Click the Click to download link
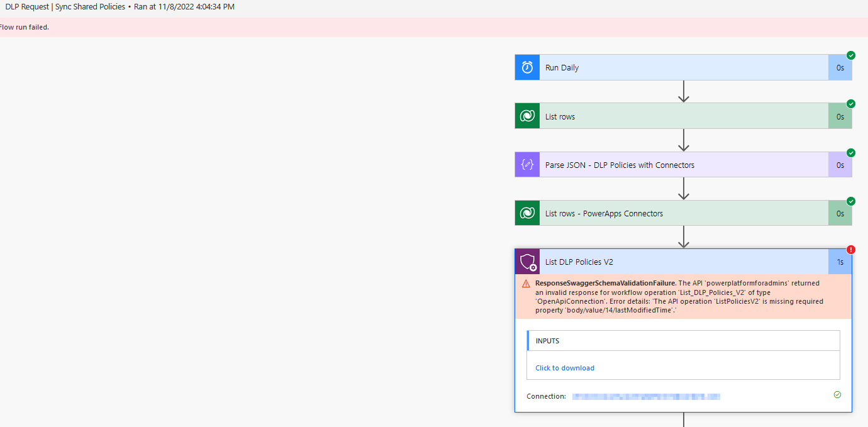 (564, 367)
